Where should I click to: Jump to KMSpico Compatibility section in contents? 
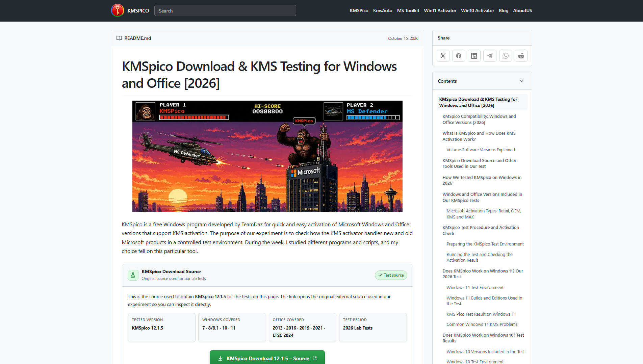(x=479, y=119)
